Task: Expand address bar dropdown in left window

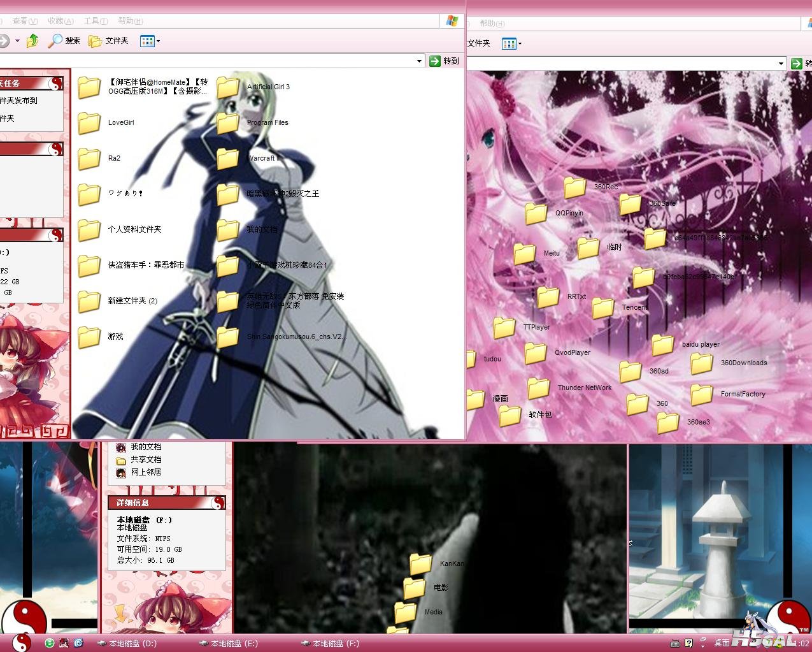Action: coord(419,61)
